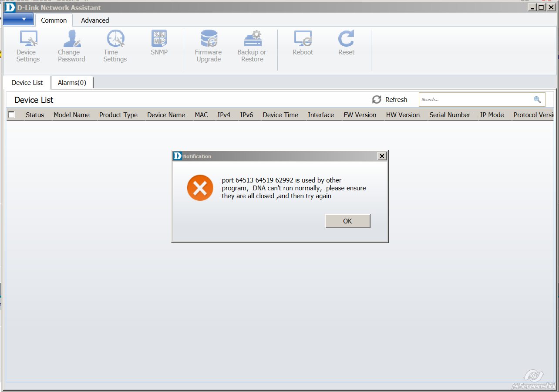Click the orange error icon in the Notification
Screen dimensions: 559x392
[200, 188]
